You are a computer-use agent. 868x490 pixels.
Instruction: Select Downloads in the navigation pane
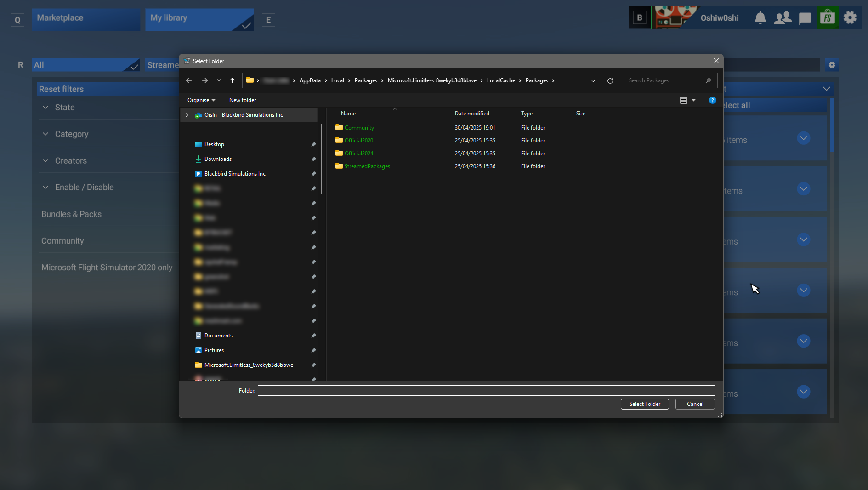coord(218,159)
